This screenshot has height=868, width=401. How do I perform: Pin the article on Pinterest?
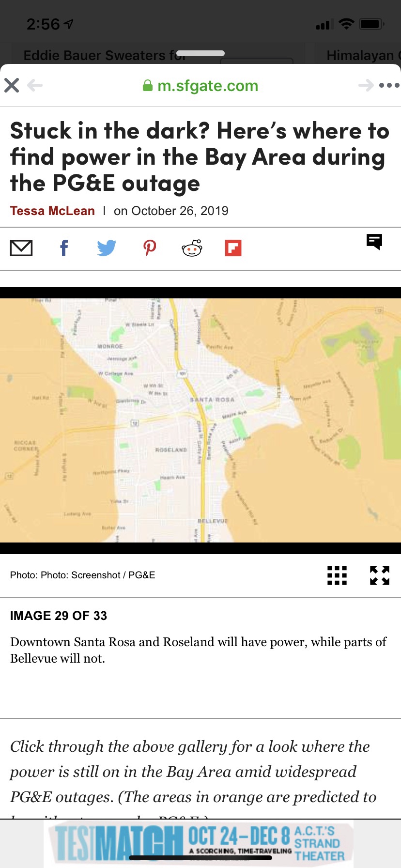pos(150,248)
